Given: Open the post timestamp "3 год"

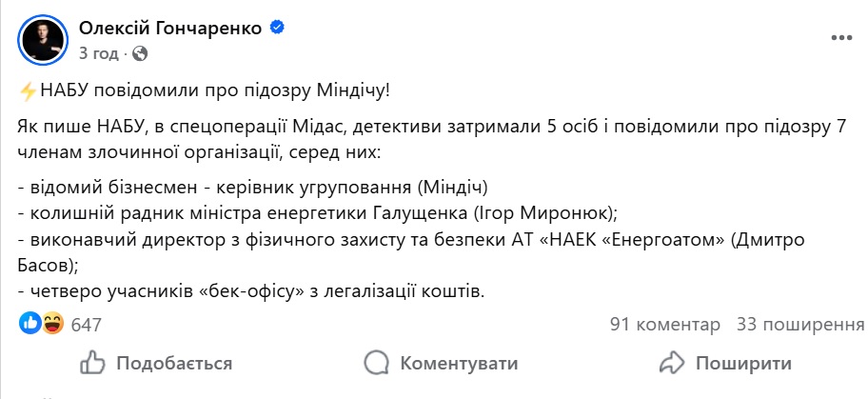Looking at the screenshot, I should (99, 51).
